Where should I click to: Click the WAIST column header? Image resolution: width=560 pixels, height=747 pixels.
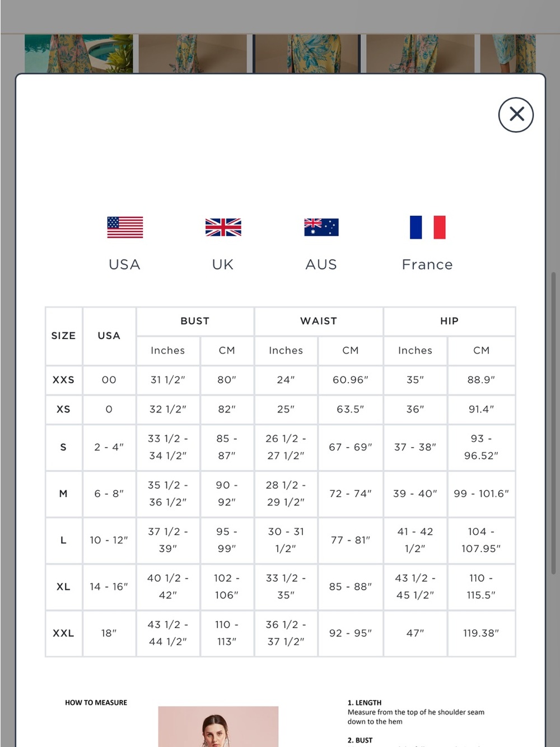pos(319,321)
